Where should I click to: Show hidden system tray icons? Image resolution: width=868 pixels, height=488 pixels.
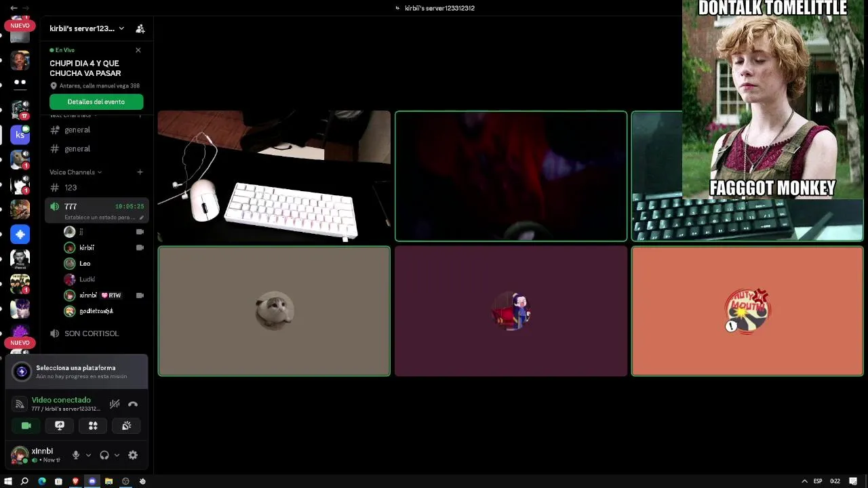(x=804, y=481)
